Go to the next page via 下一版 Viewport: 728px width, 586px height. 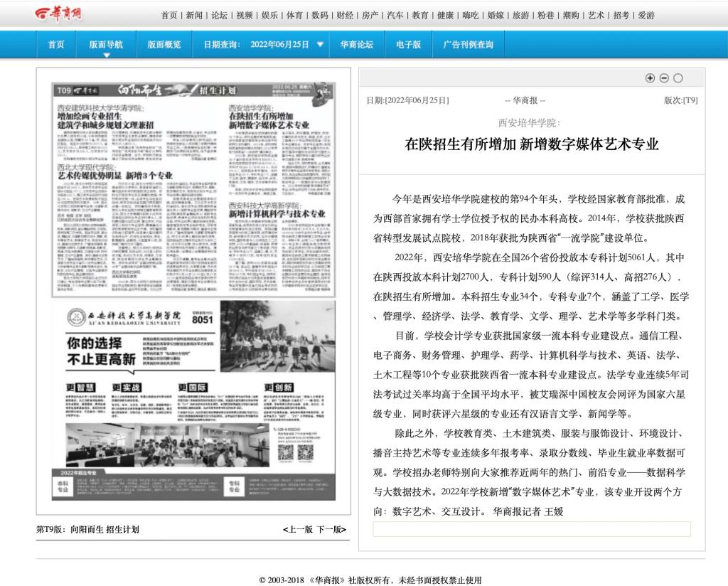[331, 529]
